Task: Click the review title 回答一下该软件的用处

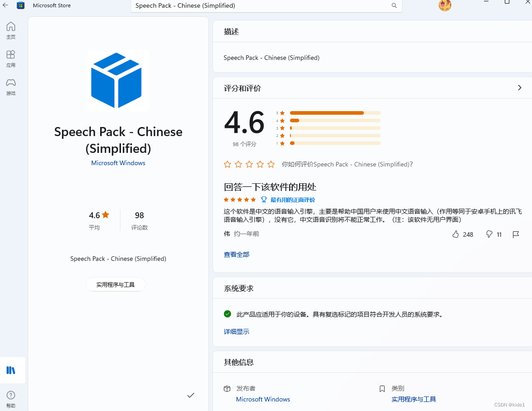Action: click(x=270, y=187)
